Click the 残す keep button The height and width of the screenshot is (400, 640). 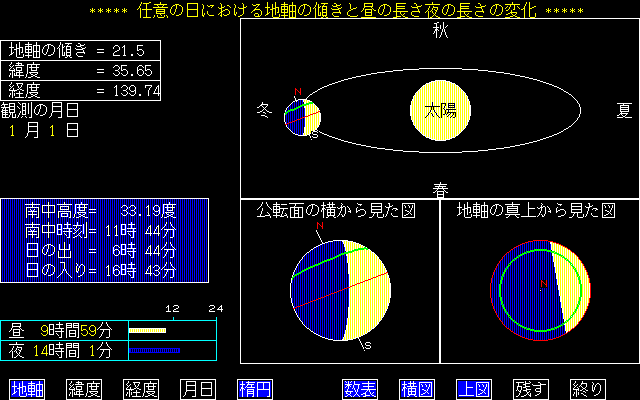(529, 388)
